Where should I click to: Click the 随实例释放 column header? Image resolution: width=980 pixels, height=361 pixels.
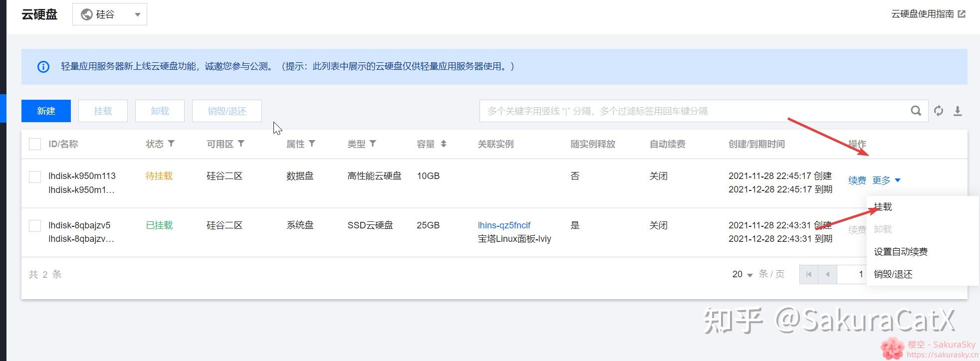pos(593,144)
